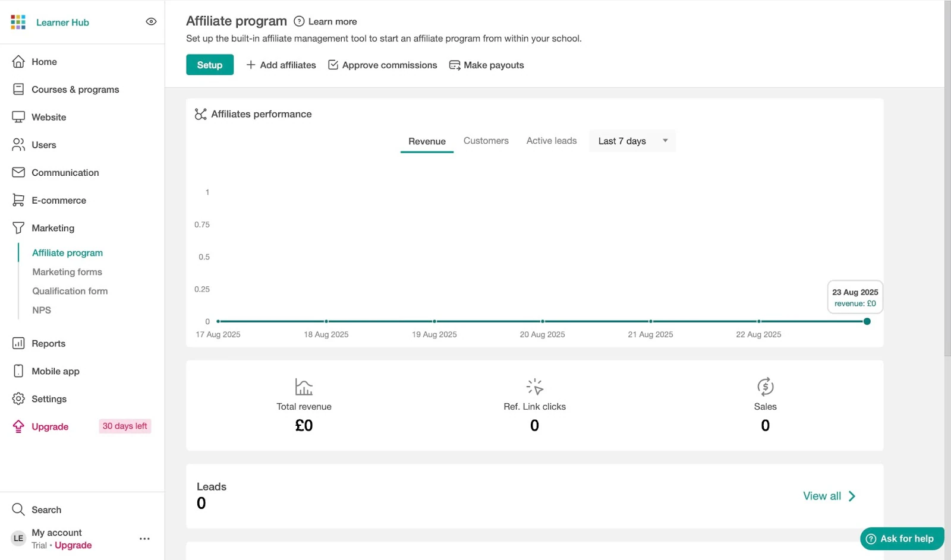Click the green Setup button

(x=210, y=65)
